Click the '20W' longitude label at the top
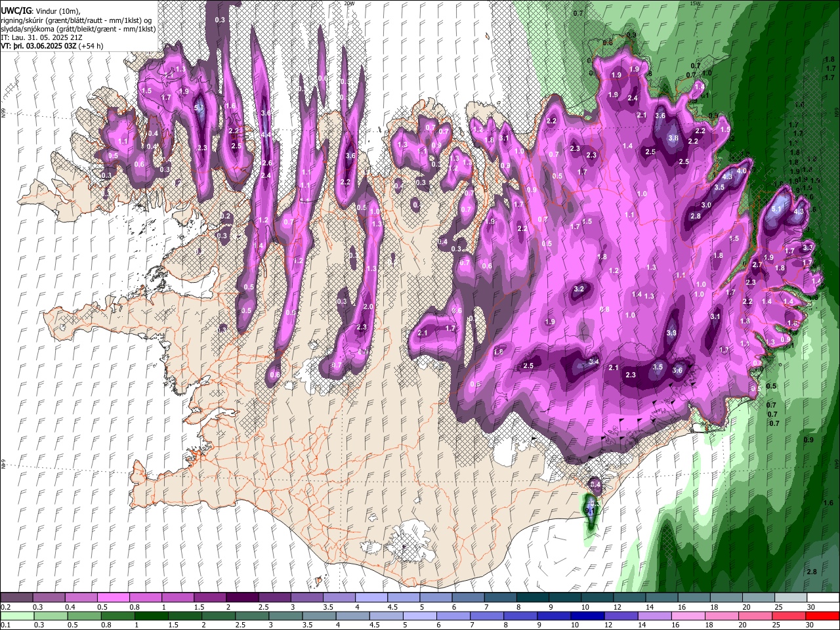Screen dimensions: 840x630 (x=349, y=3)
